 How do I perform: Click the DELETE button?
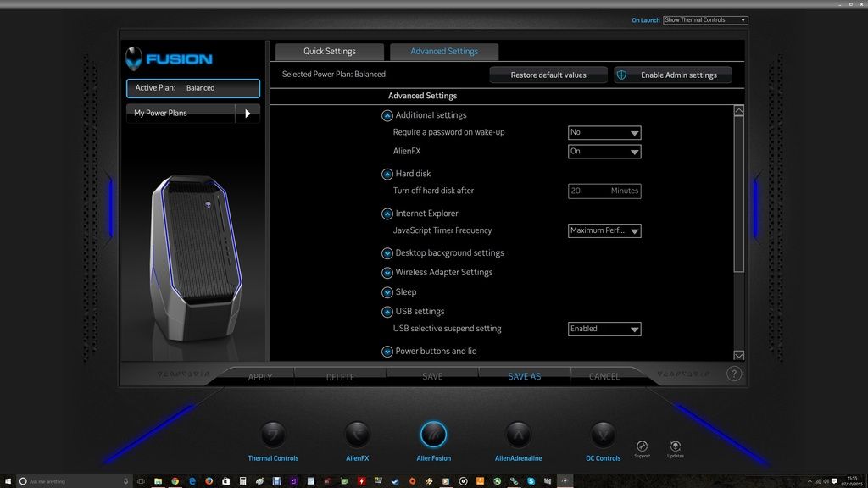pos(340,377)
